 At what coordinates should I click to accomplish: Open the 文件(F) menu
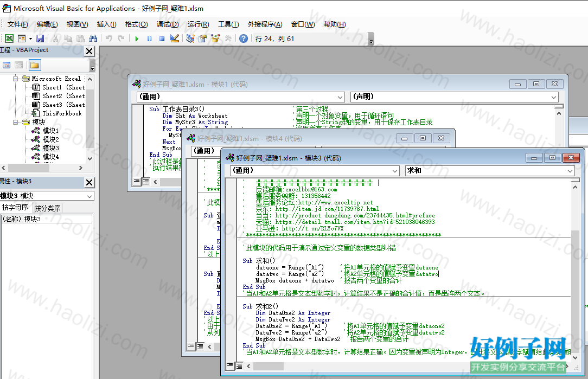coord(17,24)
